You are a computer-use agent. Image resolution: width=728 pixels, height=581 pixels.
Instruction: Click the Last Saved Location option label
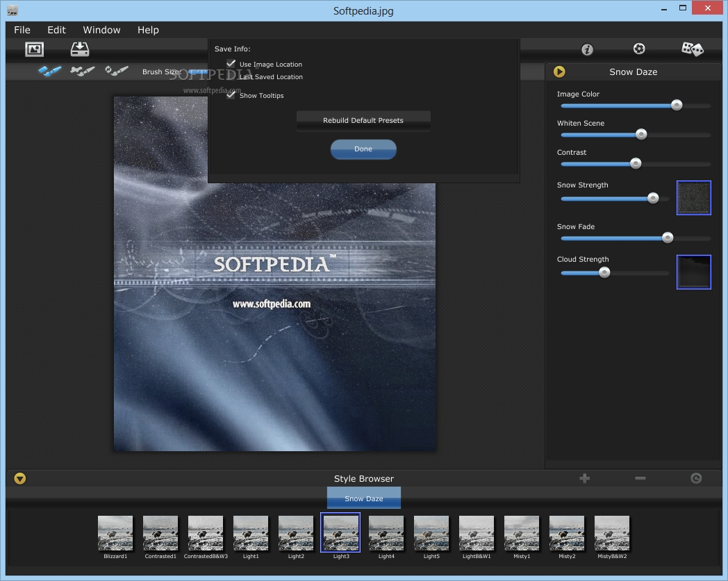pyautogui.click(x=271, y=77)
